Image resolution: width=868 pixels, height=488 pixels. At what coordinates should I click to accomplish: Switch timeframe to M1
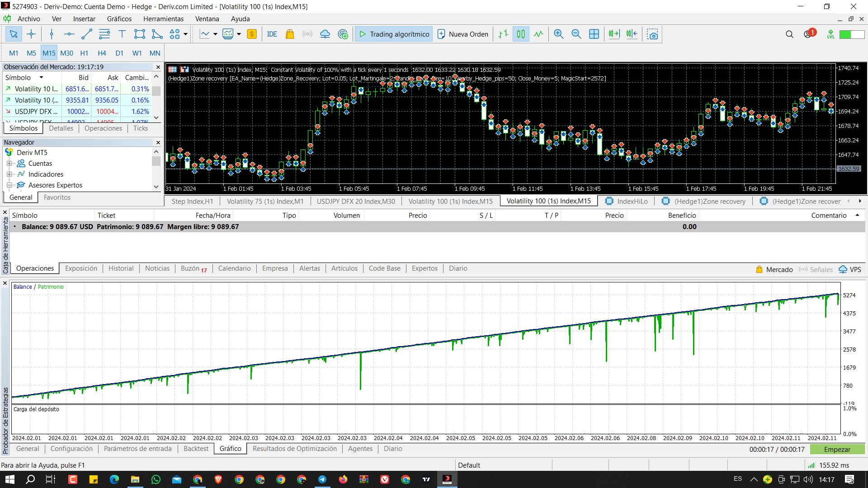14,53
